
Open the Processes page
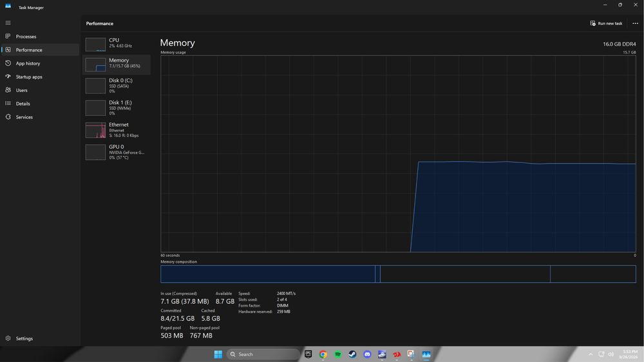[40, 37]
